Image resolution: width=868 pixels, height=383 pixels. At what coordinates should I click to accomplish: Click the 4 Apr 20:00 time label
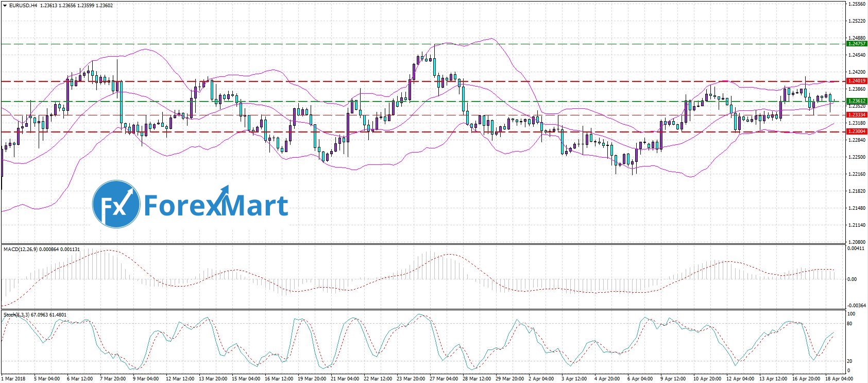(607, 379)
